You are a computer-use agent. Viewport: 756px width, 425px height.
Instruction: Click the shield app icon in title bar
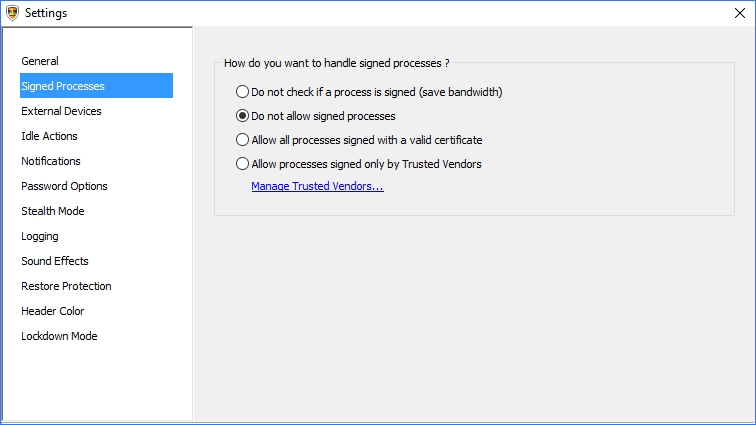pos(13,13)
